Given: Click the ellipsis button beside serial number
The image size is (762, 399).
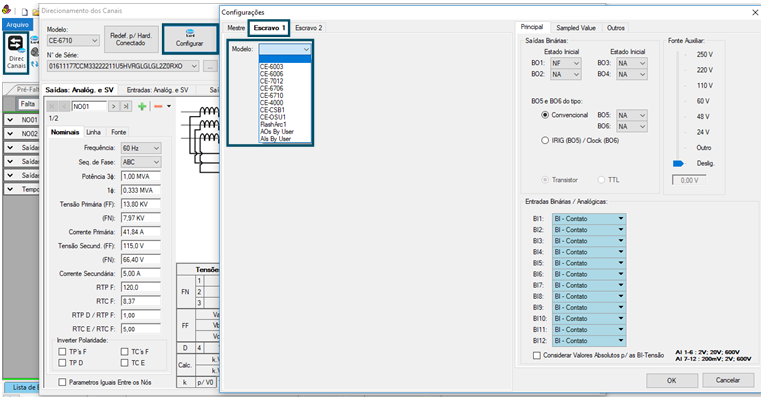Looking at the screenshot, I should pyautogui.click(x=210, y=67).
